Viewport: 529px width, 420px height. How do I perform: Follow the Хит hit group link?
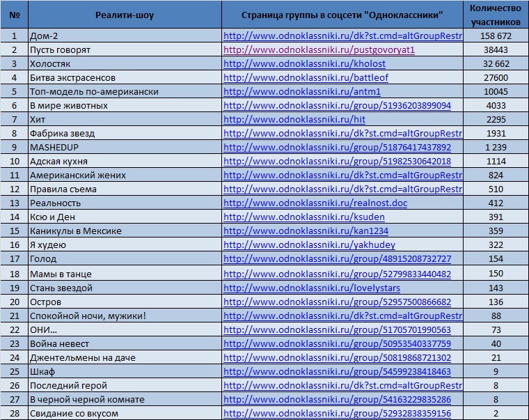[x=294, y=120]
